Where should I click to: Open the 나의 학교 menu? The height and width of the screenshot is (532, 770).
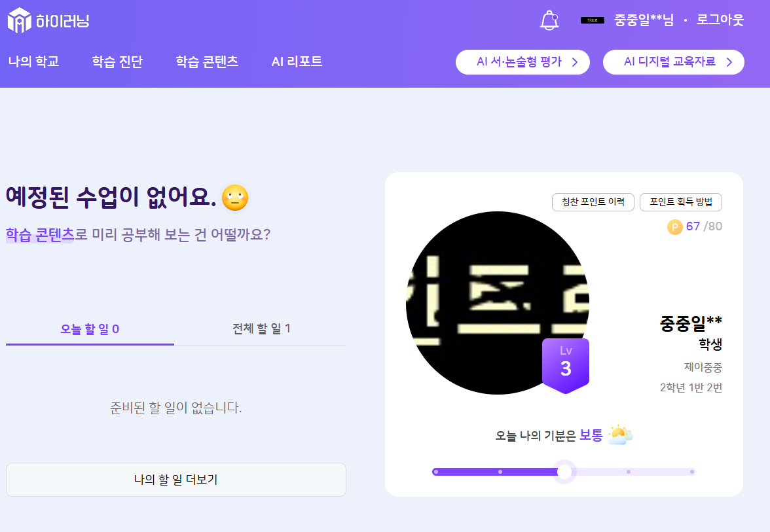[33, 62]
